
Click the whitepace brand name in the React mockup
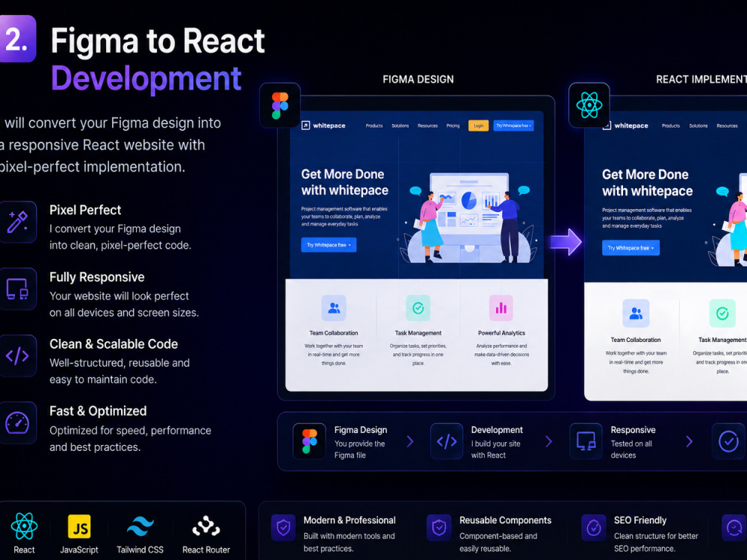631,125
